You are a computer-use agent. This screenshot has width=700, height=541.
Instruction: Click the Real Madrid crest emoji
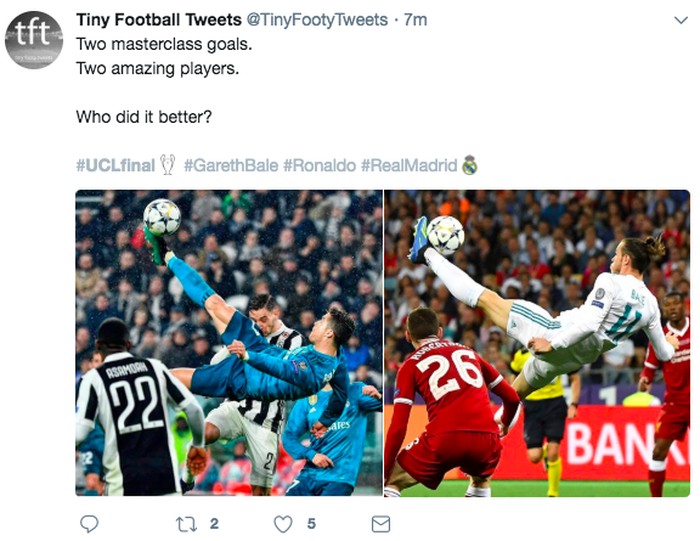(x=469, y=164)
